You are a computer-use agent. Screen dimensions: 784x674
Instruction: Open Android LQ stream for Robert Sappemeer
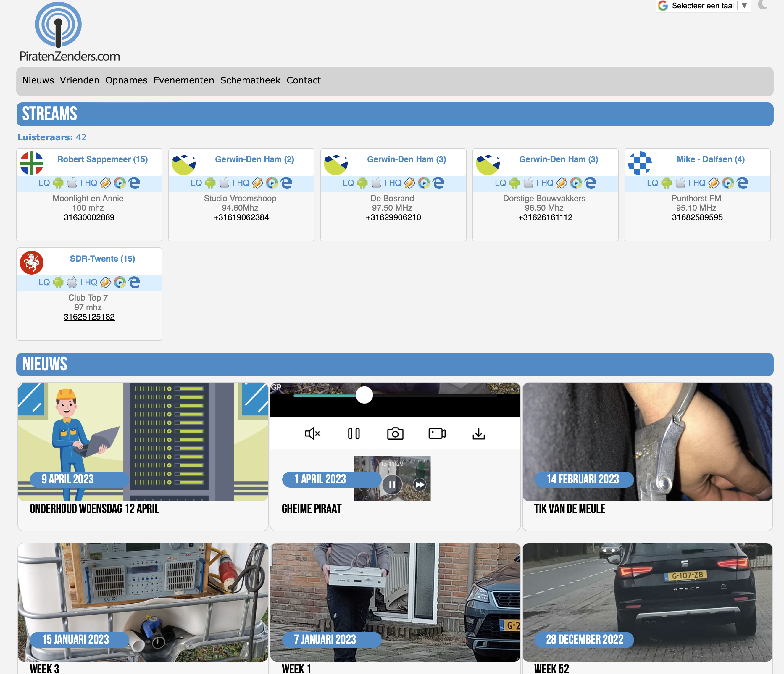click(58, 183)
